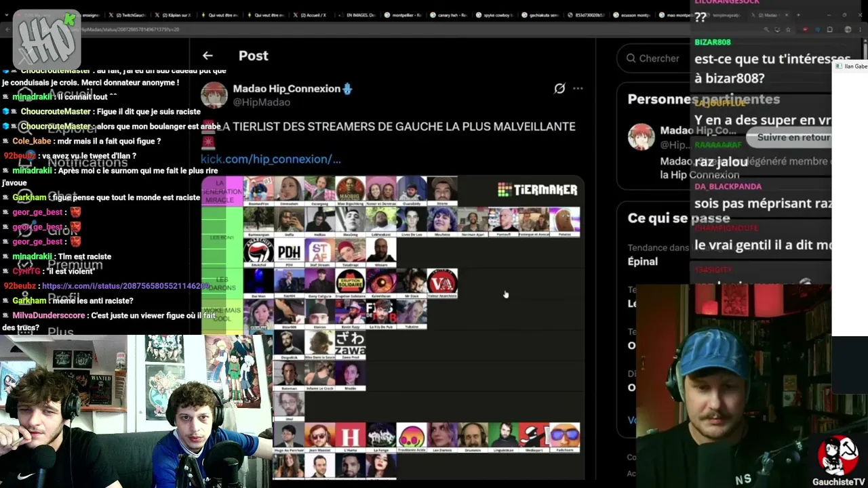Open a new browser tab with plus
The height and width of the screenshot is (488, 868).
pyautogui.click(x=798, y=15)
